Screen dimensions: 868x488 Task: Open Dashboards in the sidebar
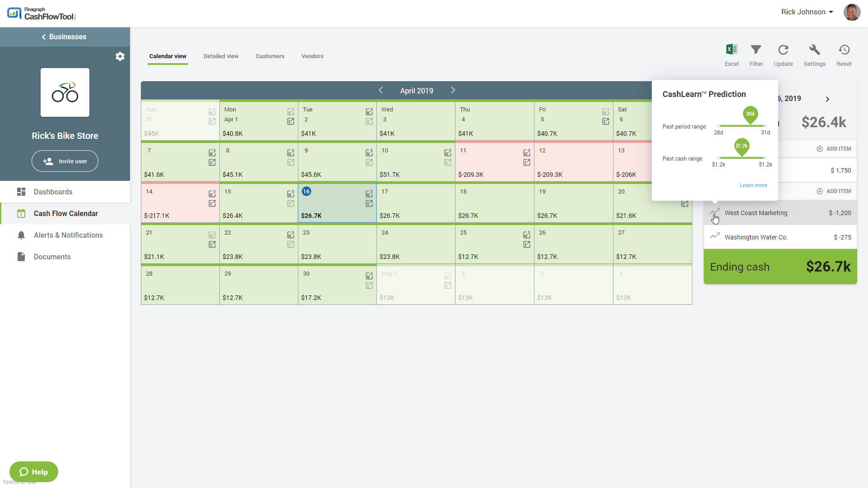click(x=65, y=192)
